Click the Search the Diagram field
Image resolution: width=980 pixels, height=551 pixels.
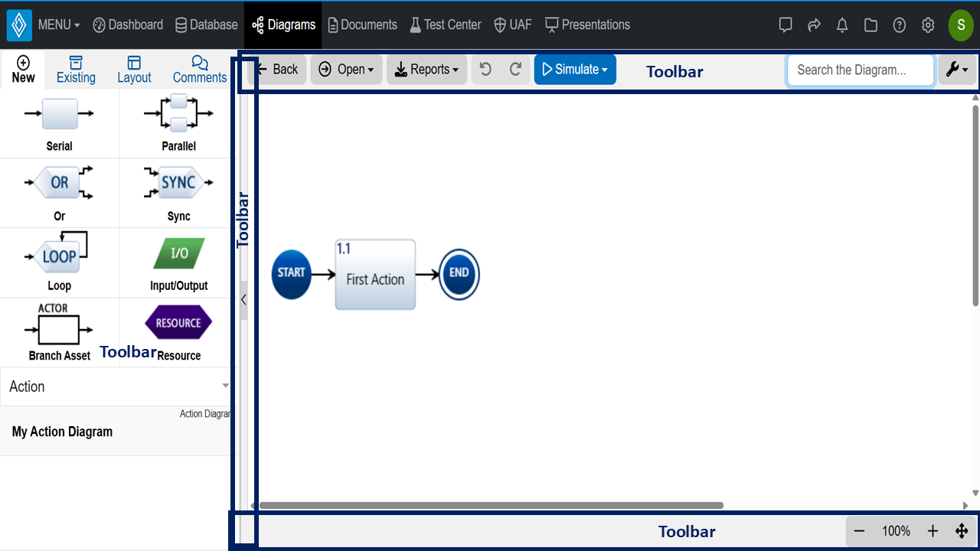point(861,70)
